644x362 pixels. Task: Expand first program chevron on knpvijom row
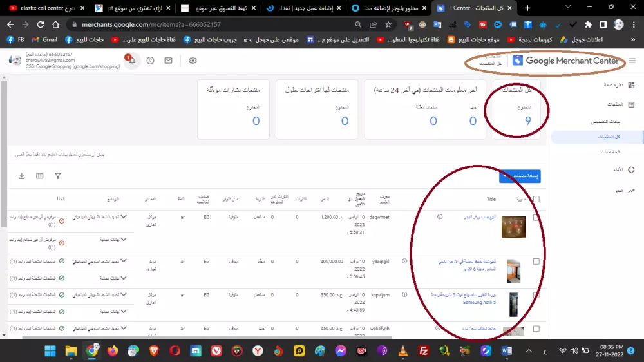124,294
